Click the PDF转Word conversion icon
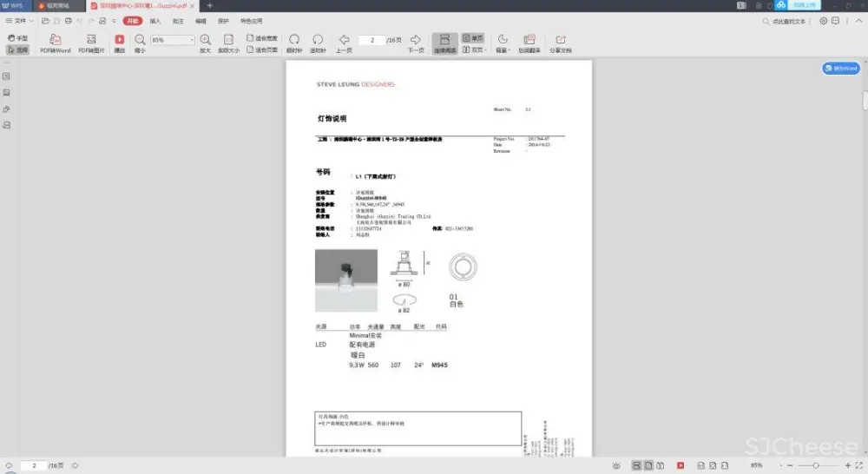Viewport: 868px width, 474px height. (x=56, y=40)
